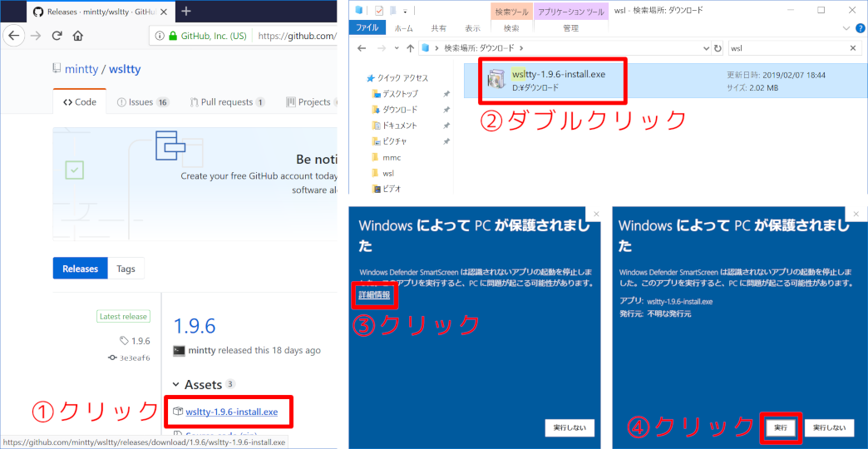Open the 管理 ribbon tab

coord(570,27)
